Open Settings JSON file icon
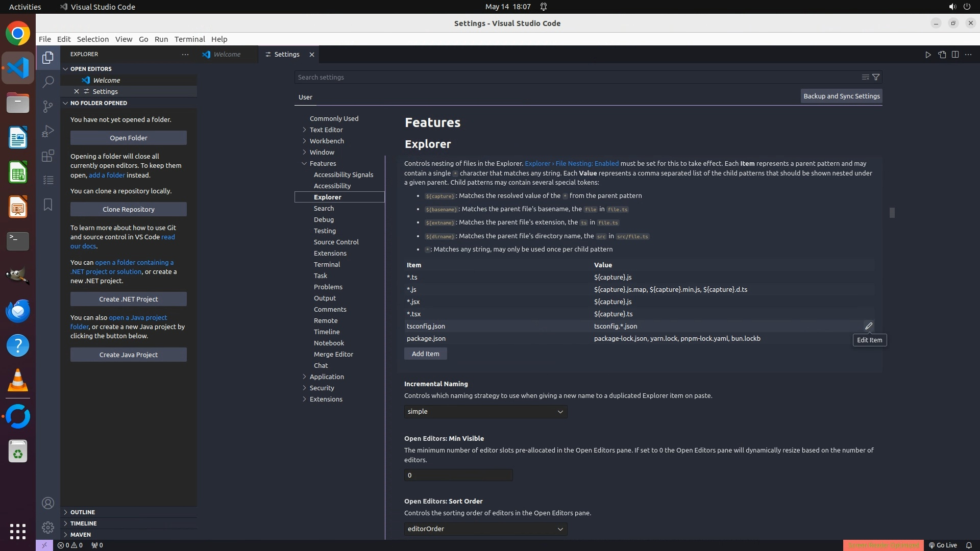Screen dimensions: 980x551 click(x=942, y=55)
